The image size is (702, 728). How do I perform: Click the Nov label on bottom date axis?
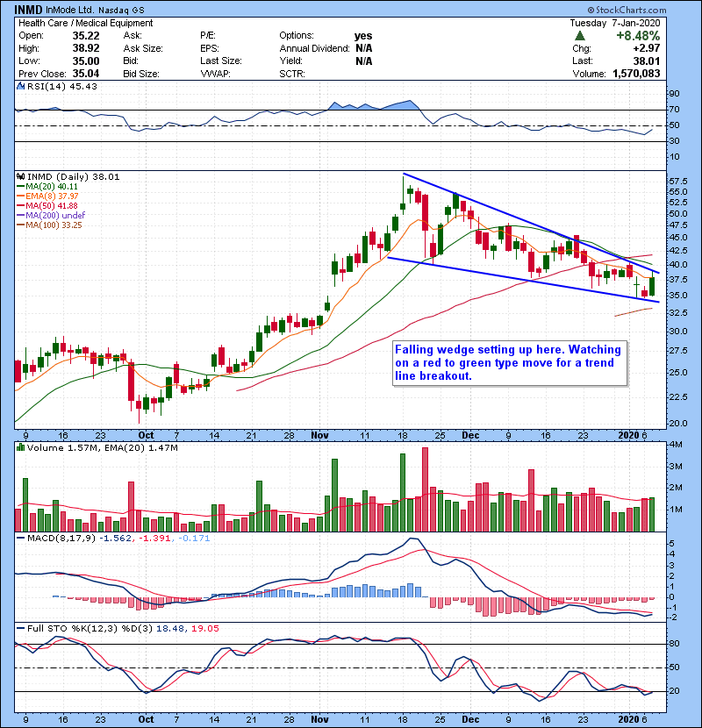pos(319,719)
